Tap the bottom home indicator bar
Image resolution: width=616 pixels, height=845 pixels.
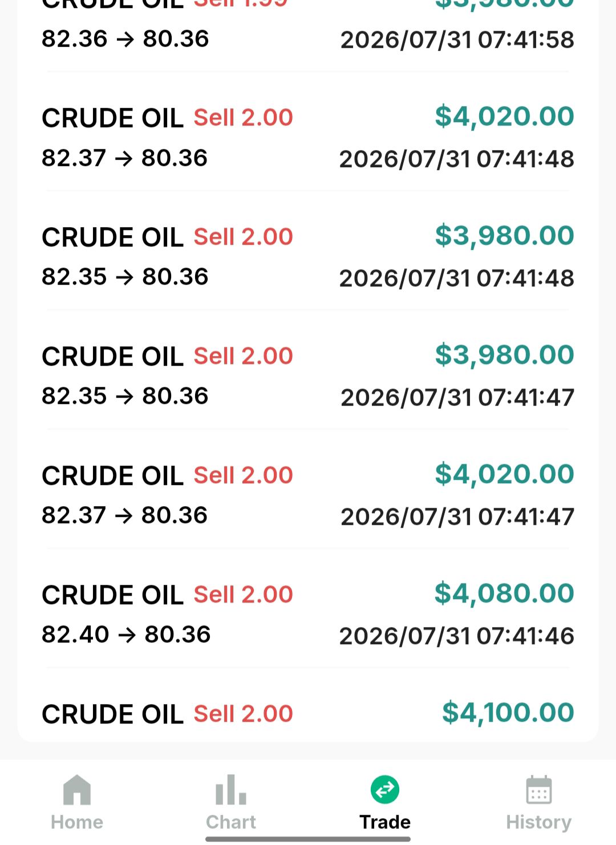pyautogui.click(x=308, y=839)
